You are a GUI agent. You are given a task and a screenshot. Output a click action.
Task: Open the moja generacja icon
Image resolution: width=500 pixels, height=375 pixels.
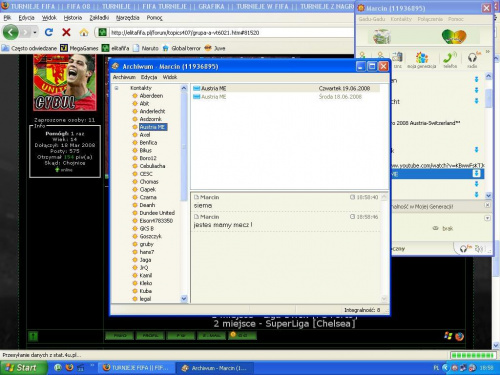pos(422,60)
